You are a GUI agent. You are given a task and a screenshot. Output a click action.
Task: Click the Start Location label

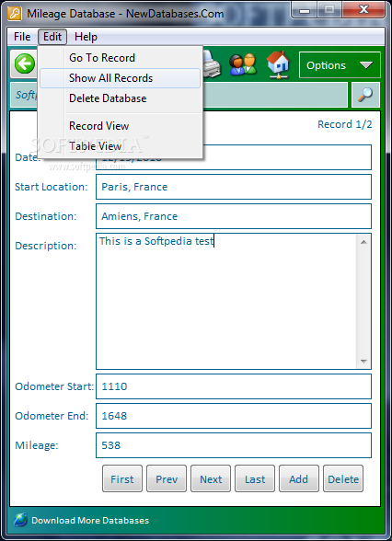pyautogui.click(x=52, y=187)
